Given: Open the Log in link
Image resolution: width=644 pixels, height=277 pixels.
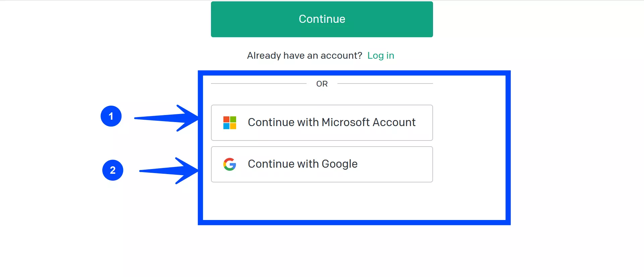Looking at the screenshot, I should click(x=381, y=56).
